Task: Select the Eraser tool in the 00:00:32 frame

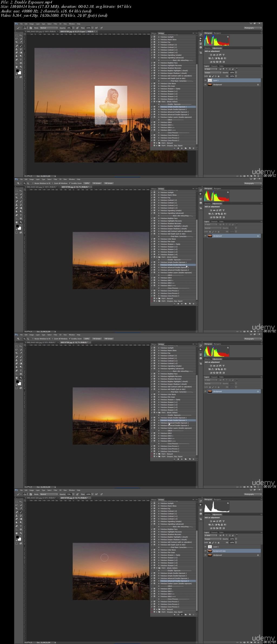Action: click(17, 53)
